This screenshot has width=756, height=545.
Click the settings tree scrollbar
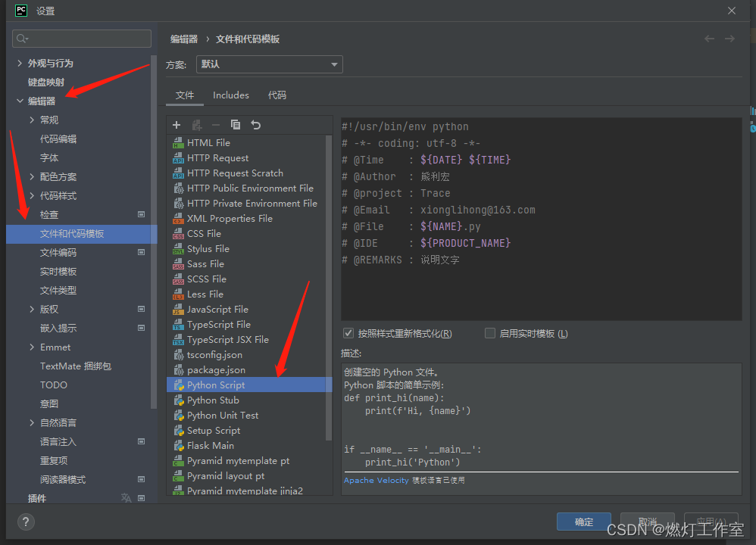[x=154, y=232]
